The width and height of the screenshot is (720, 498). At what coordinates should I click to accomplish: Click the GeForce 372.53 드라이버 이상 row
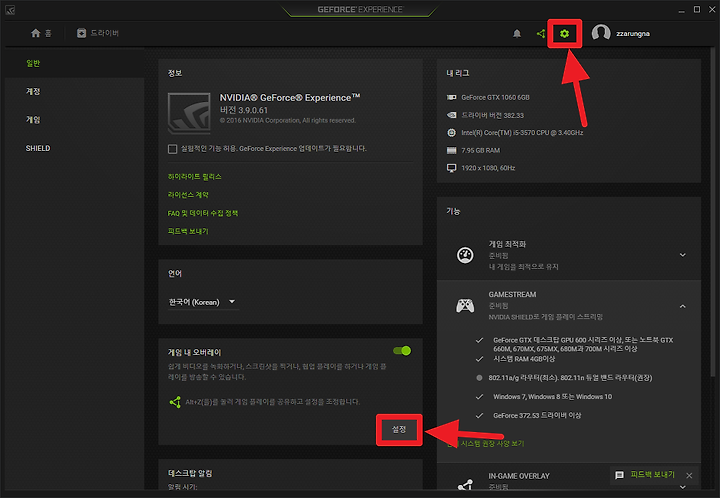(x=537, y=415)
